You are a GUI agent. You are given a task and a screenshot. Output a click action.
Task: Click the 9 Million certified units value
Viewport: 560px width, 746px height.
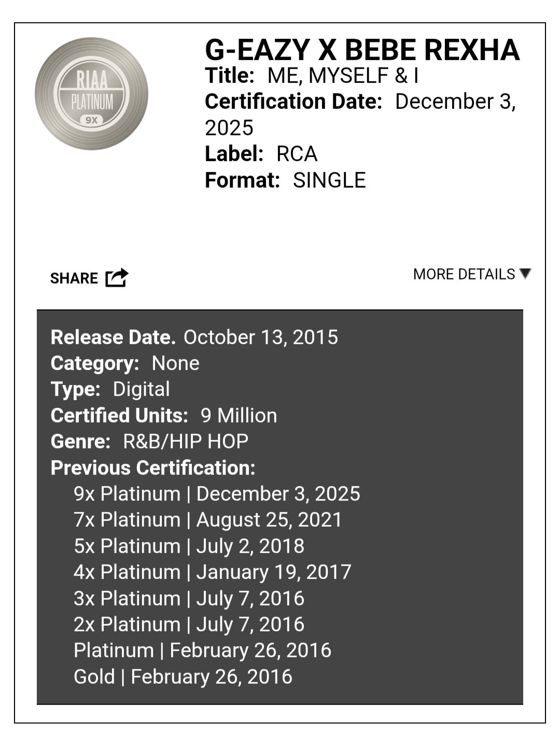point(239,415)
